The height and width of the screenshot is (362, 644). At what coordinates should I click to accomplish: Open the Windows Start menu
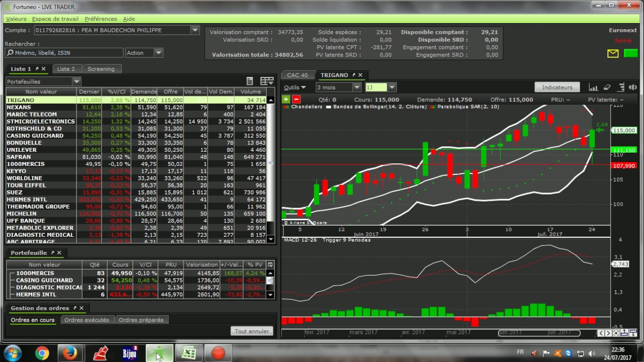[x=12, y=353]
